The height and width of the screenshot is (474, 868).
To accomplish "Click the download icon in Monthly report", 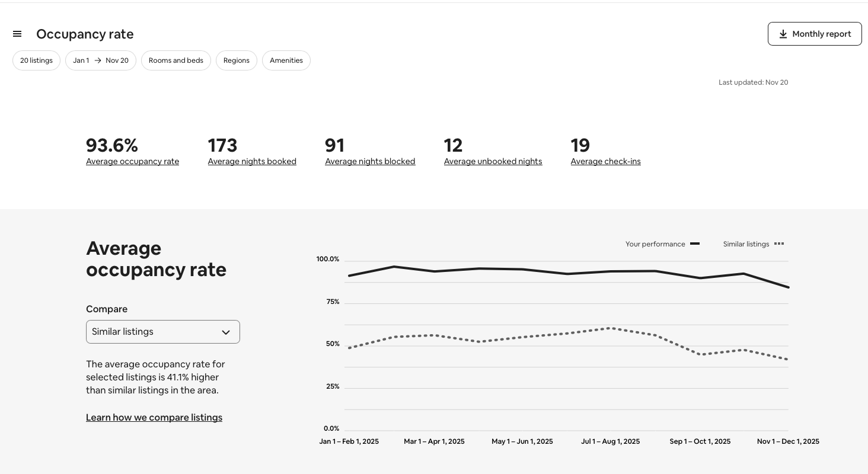I will 783,34.
